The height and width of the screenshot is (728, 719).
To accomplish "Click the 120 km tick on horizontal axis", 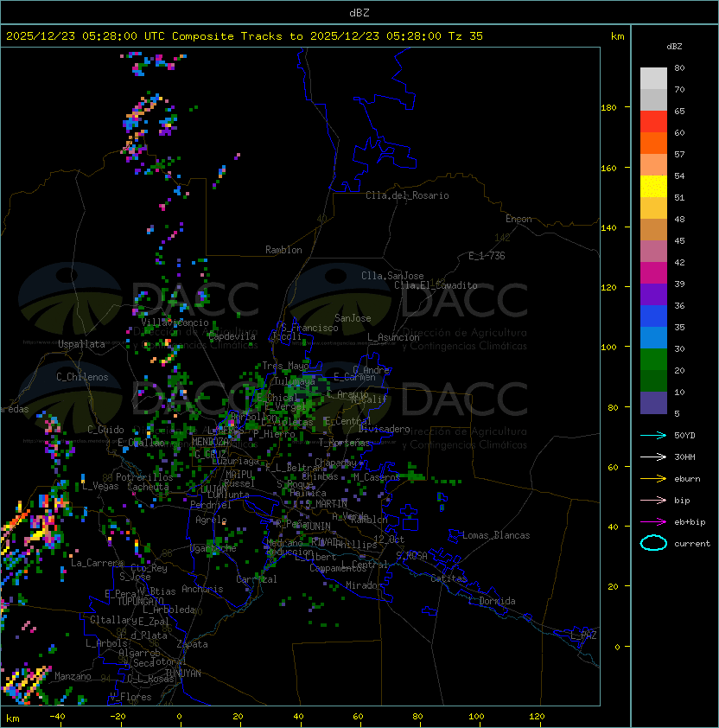I will pos(537,717).
